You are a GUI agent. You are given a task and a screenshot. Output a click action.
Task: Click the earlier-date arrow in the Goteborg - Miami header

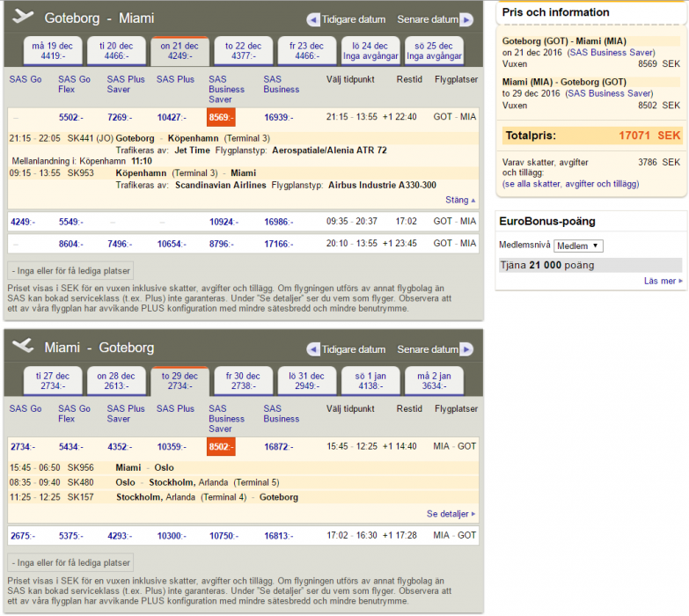point(313,19)
